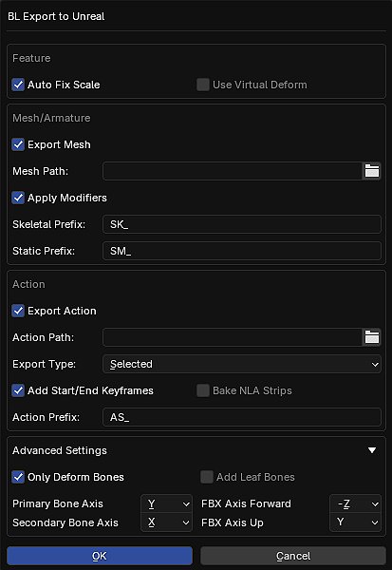Collapse Advanced Settings triangle
Image resolution: width=392 pixels, height=570 pixels.
[x=372, y=450]
